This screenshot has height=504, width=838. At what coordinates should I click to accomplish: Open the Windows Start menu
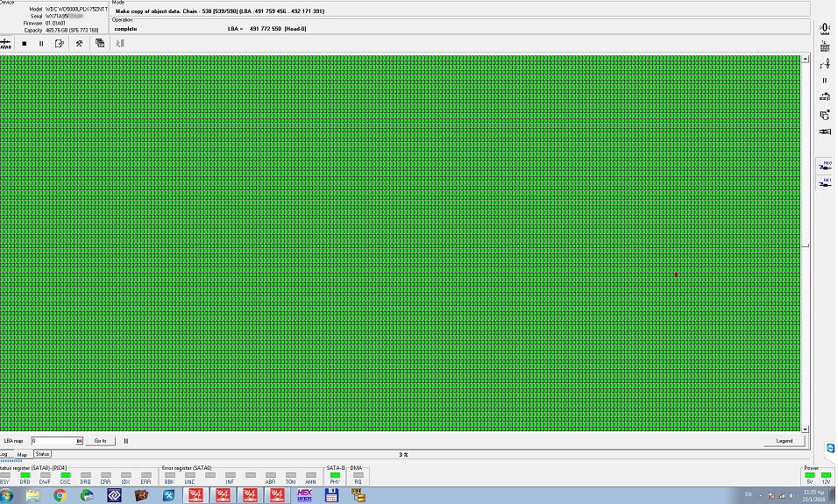point(7,495)
